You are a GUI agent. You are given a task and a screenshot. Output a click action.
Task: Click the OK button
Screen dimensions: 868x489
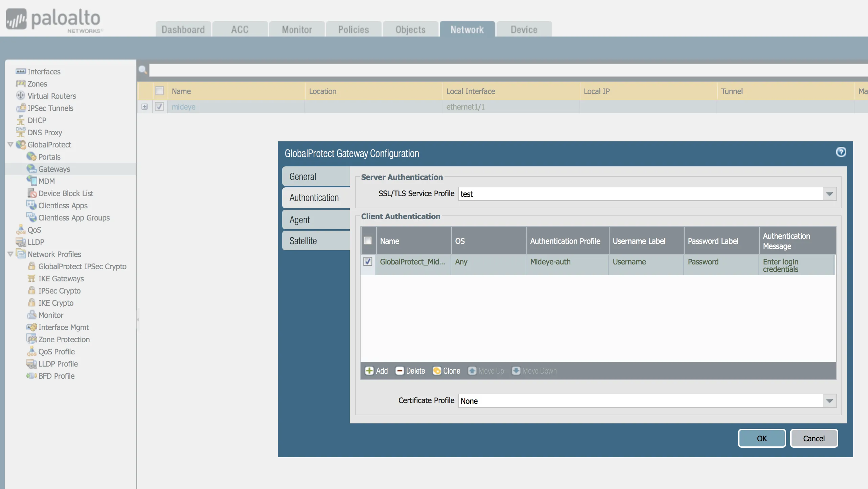point(762,438)
